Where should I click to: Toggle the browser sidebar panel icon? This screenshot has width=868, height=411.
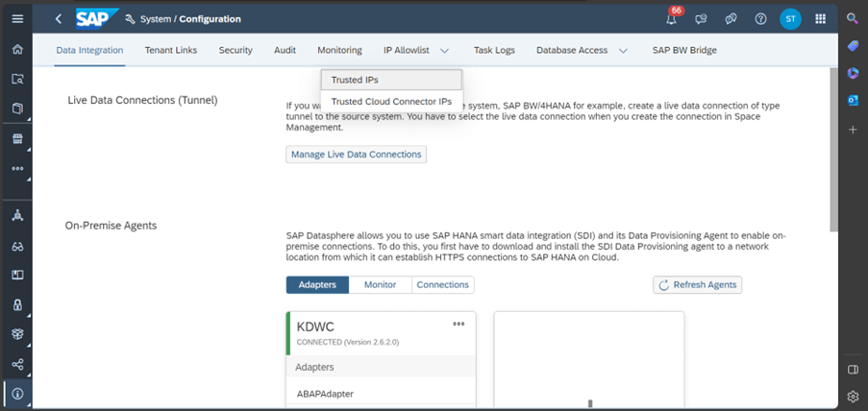[x=853, y=369]
